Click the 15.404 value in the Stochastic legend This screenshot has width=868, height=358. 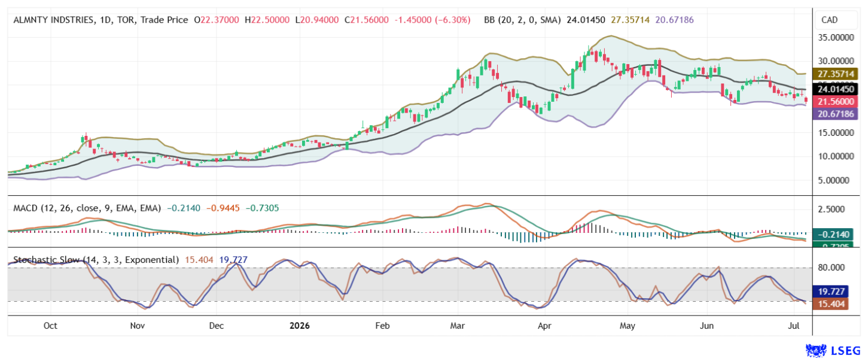pyautogui.click(x=199, y=260)
